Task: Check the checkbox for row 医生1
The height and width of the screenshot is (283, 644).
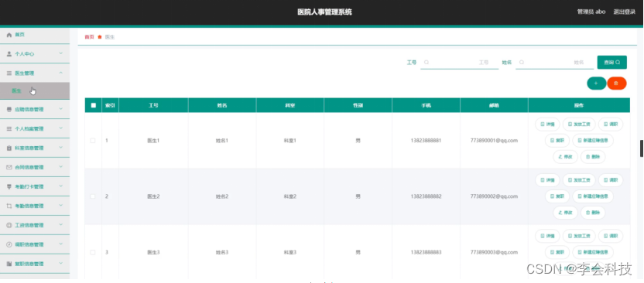Action: pos(93,141)
